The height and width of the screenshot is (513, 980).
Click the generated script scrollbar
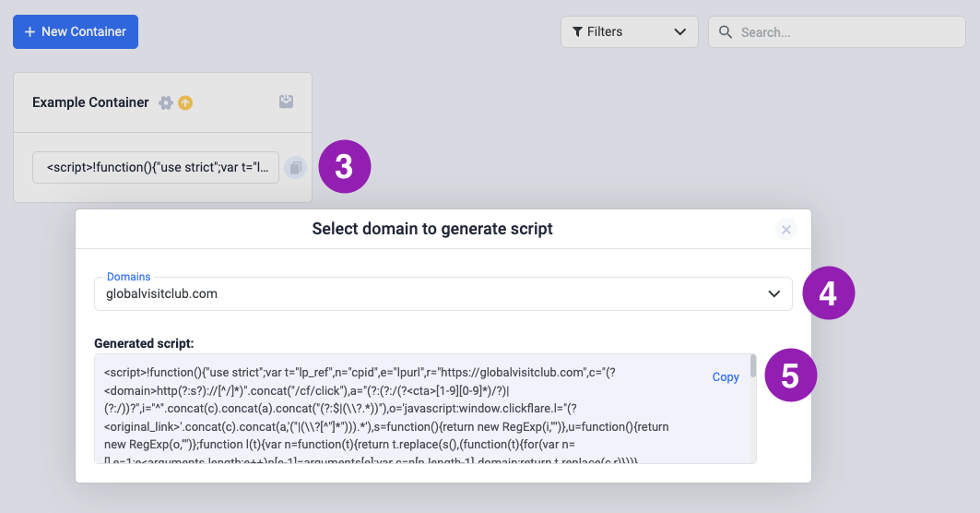pos(753,366)
